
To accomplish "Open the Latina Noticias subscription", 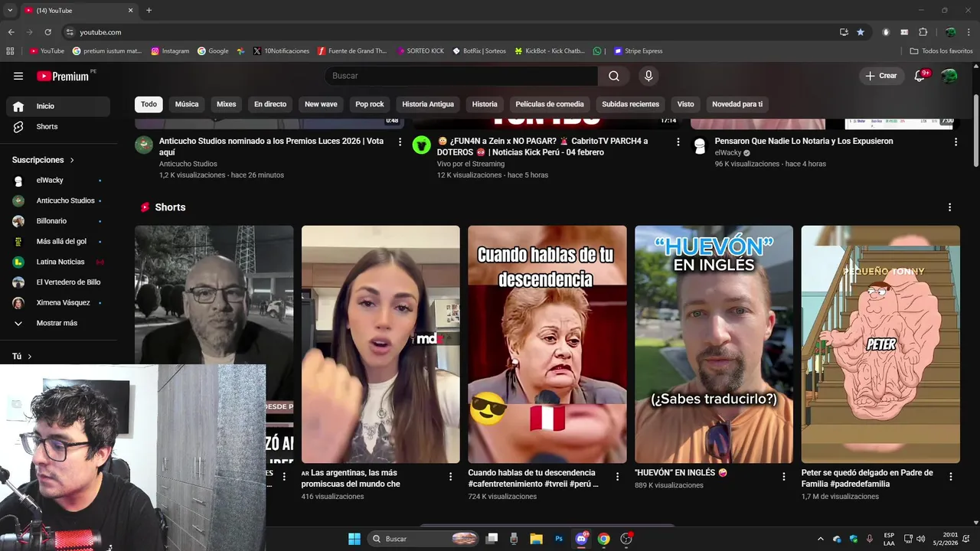I will click(x=58, y=262).
